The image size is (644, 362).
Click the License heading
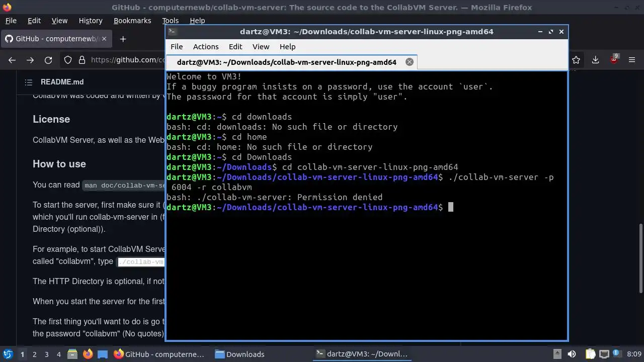pos(51,119)
